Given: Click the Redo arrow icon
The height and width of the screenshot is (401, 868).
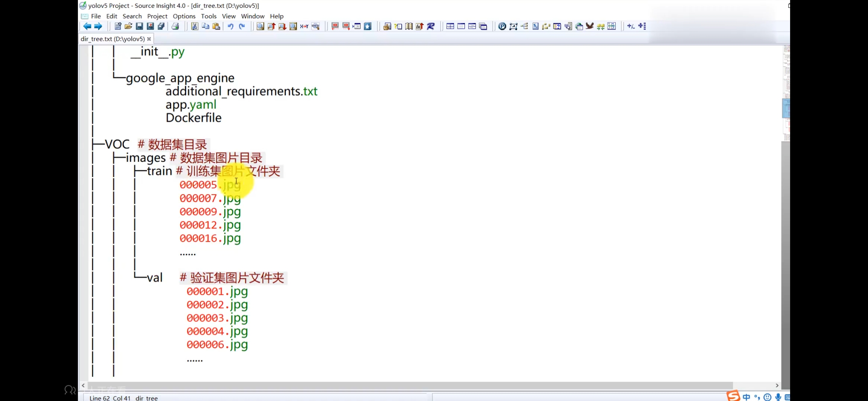Looking at the screenshot, I should coord(242,26).
